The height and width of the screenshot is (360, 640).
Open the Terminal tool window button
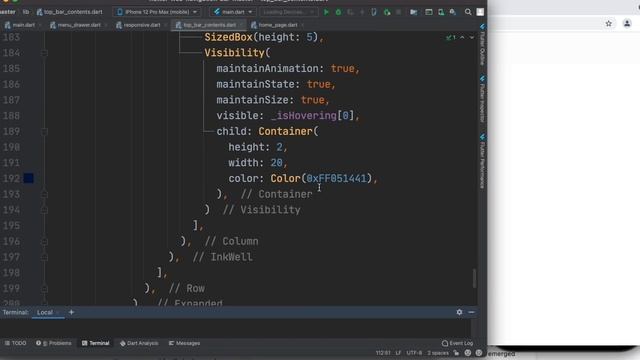point(96,343)
